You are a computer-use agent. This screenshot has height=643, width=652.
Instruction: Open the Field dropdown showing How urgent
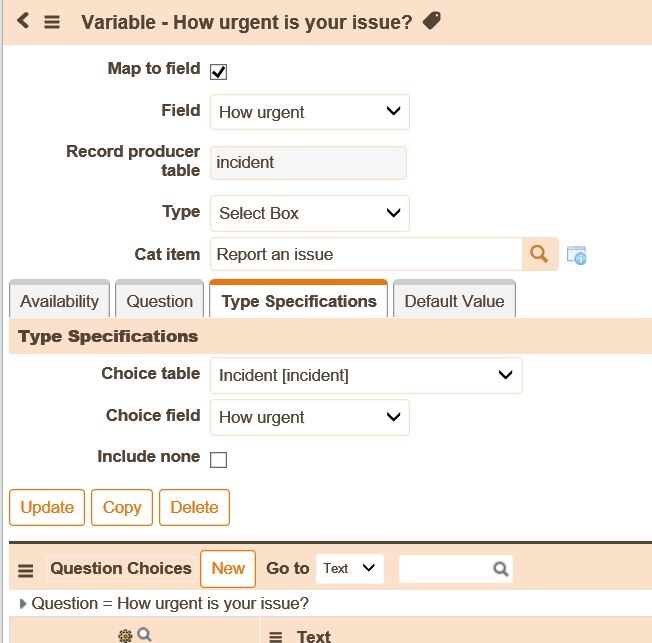309,112
